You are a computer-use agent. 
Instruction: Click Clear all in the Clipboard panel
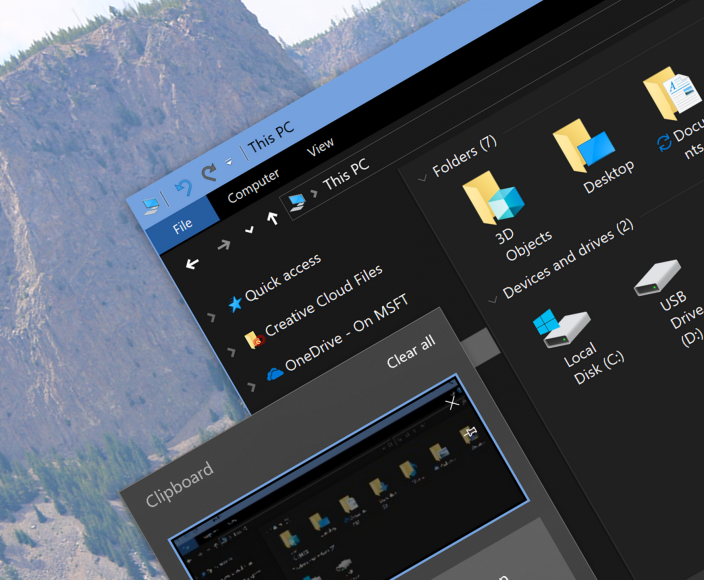coord(411,351)
